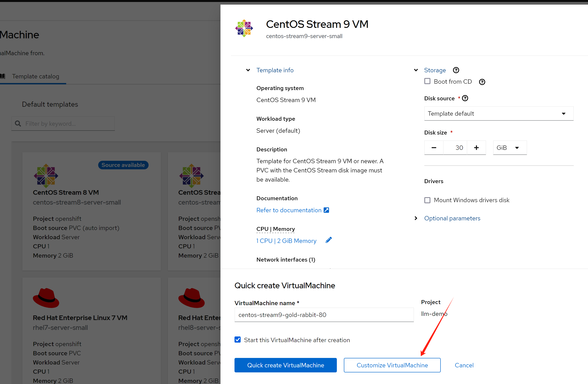Open the GiB disk size unit dropdown
Viewport: 588px width, 384px height.
click(510, 148)
